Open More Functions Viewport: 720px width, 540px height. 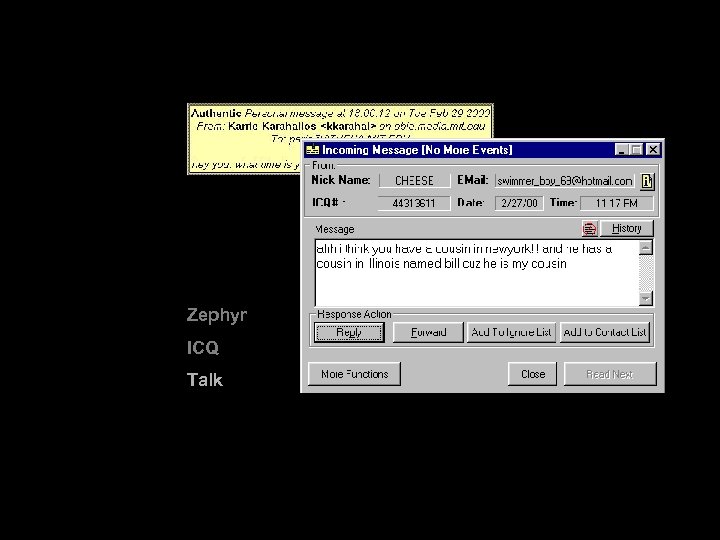pyautogui.click(x=354, y=374)
